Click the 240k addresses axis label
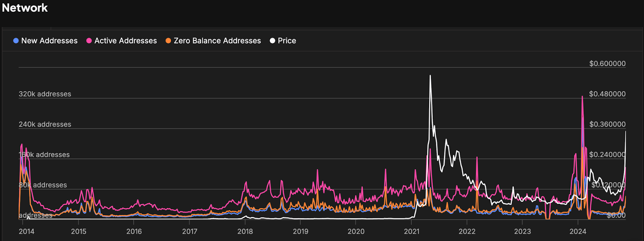This screenshot has width=644, height=241. click(45, 124)
